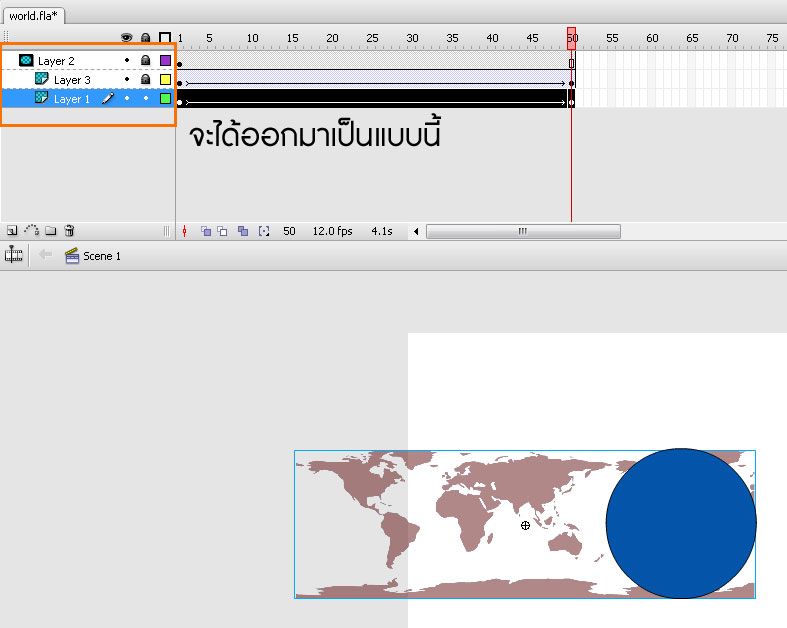
Task: Click the back arrow beside Scene 1
Action: pyautogui.click(x=46, y=255)
